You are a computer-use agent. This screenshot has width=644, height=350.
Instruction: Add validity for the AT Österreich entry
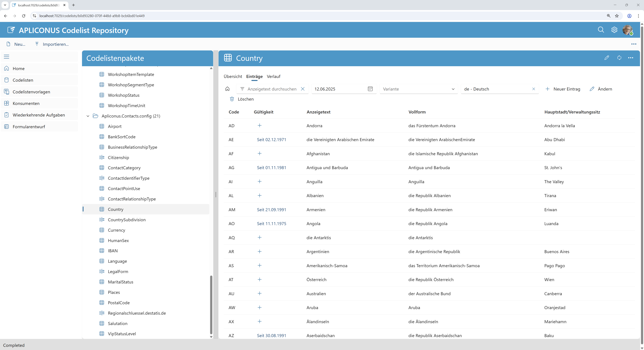(259, 279)
